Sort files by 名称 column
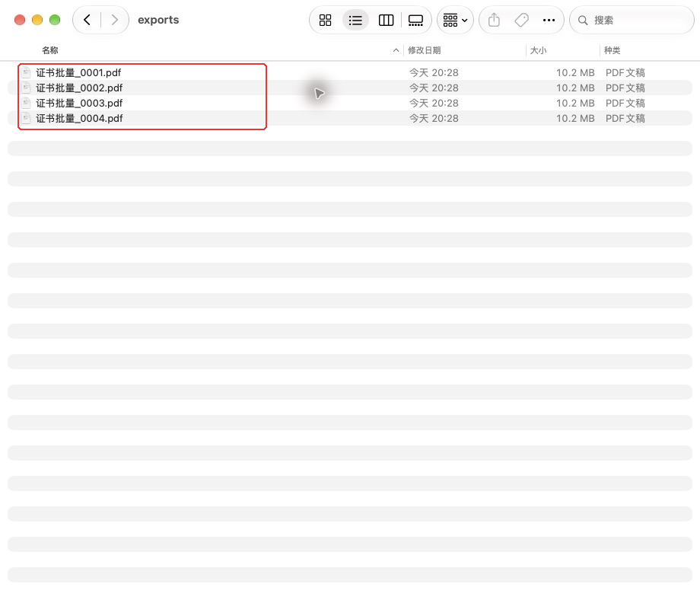700x590 pixels. [x=50, y=50]
